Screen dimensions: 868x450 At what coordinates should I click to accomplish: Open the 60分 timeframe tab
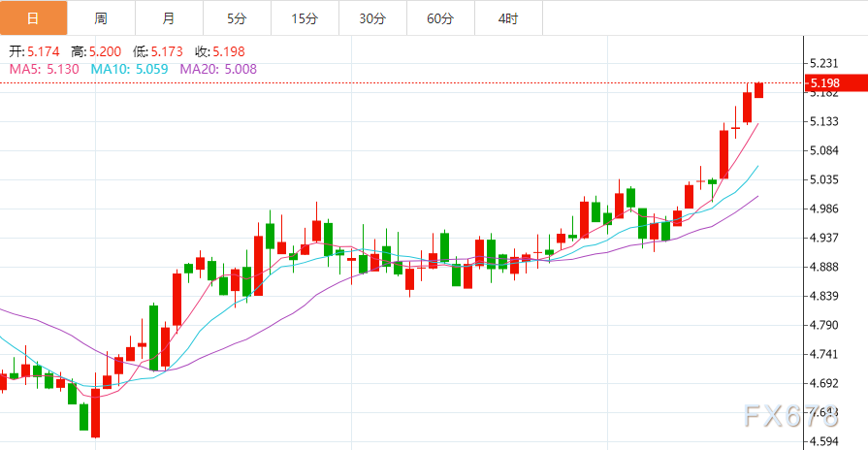440,18
